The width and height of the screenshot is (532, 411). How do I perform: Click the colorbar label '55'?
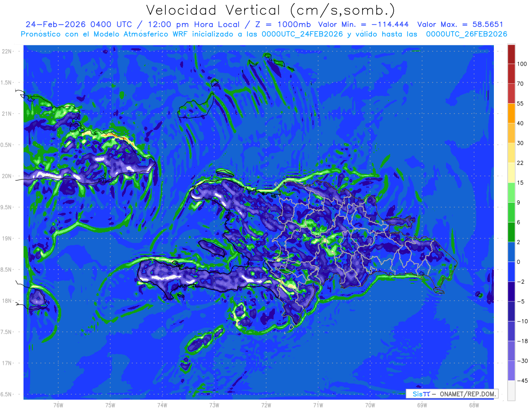[x=521, y=103]
